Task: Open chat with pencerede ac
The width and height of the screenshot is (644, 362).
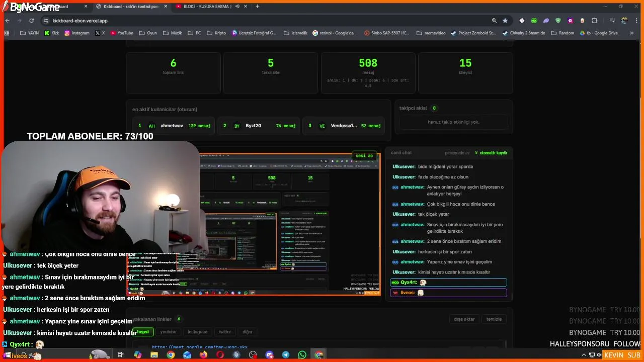Action: (x=457, y=153)
